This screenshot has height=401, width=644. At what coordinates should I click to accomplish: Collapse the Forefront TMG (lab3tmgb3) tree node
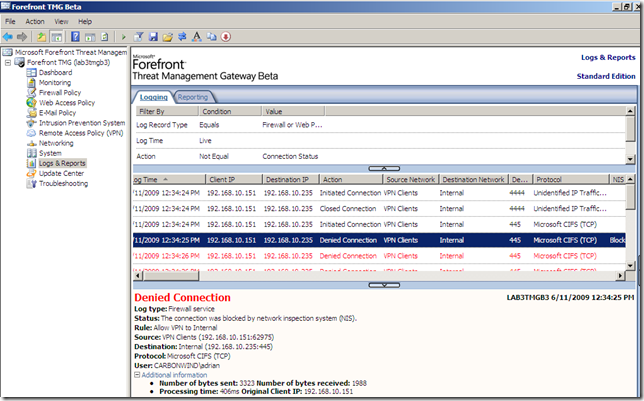pyautogui.click(x=8, y=62)
